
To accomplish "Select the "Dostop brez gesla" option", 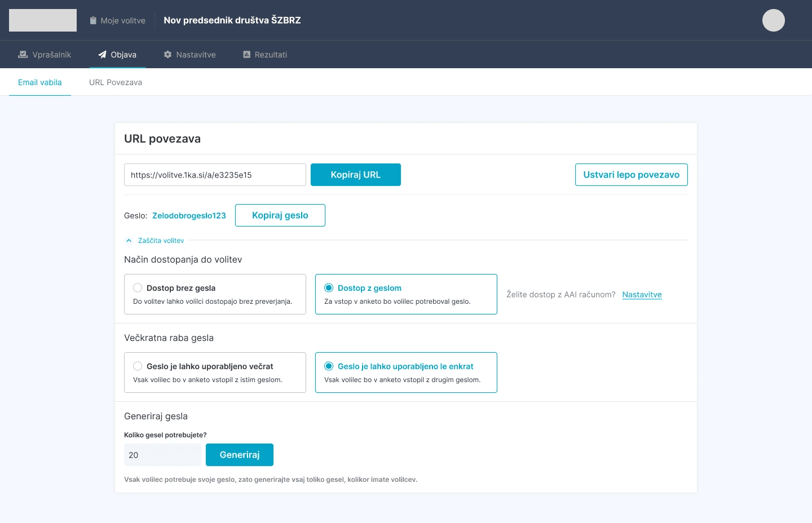I will [138, 287].
